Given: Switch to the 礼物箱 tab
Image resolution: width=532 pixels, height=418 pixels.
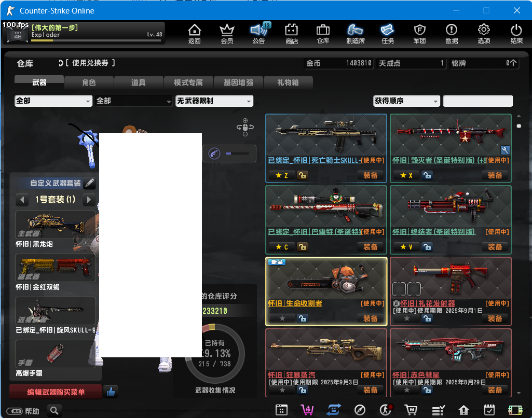Looking at the screenshot, I should 288,82.
